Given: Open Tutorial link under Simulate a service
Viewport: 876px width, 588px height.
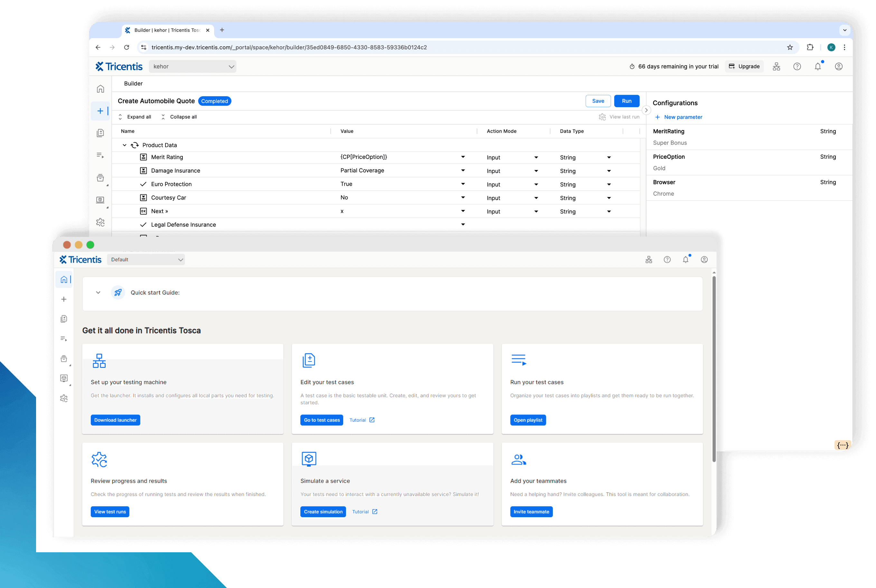Looking at the screenshot, I should (x=364, y=511).
